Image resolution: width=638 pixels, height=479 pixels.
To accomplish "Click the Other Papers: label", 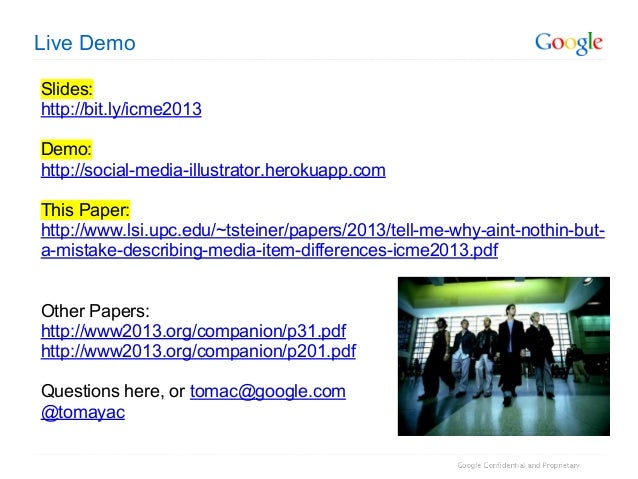I will pyautogui.click(x=95, y=311).
